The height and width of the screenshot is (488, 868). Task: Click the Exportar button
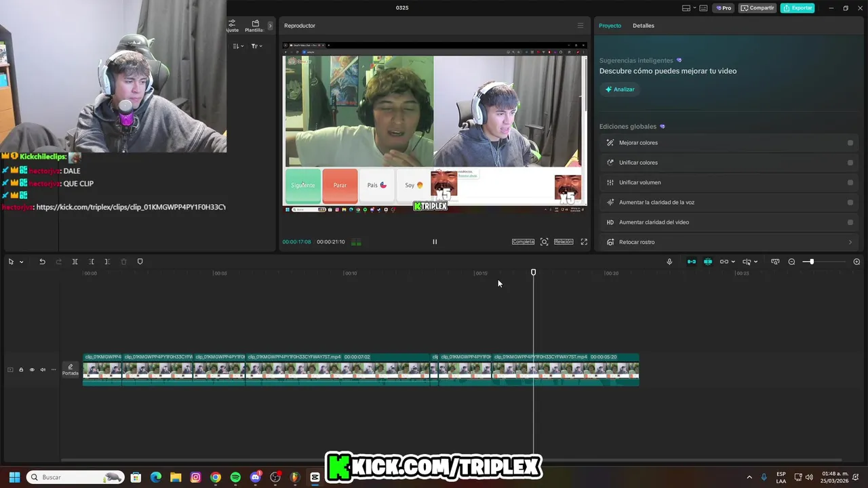(x=797, y=8)
